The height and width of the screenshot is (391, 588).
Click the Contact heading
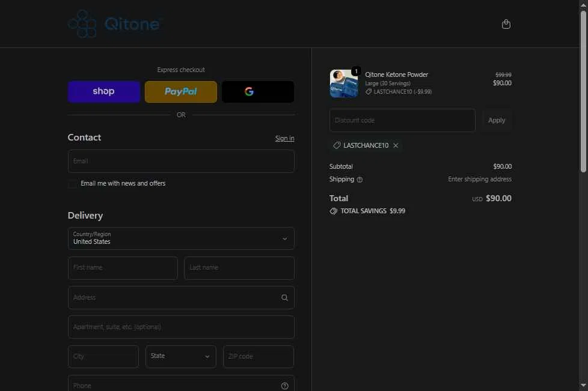[84, 138]
